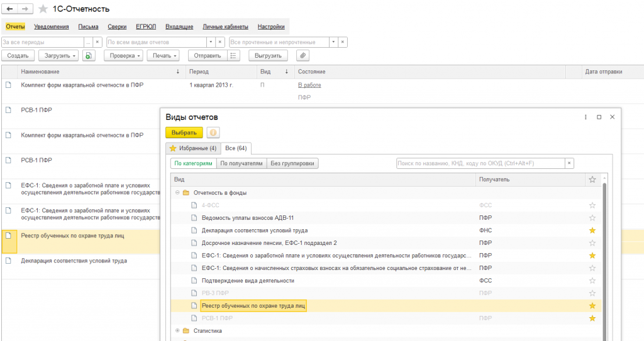Open the three-dot menu in the Виды отчетов dialog

click(586, 117)
